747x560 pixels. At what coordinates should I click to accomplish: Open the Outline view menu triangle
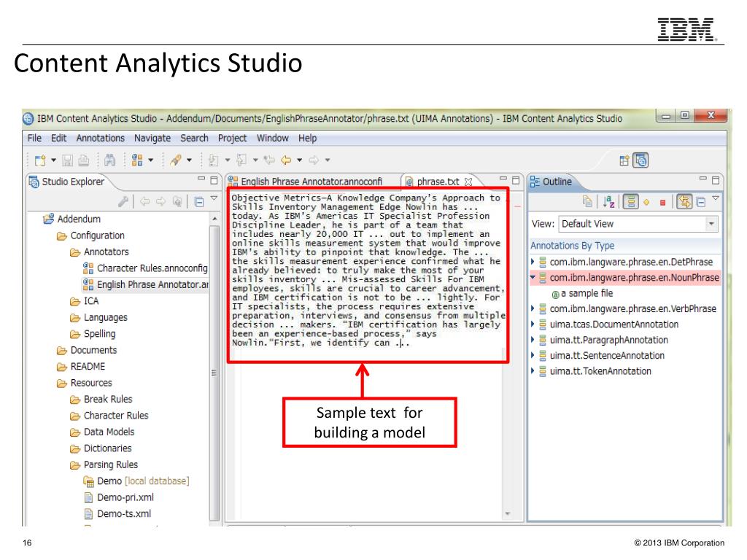(x=716, y=198)
